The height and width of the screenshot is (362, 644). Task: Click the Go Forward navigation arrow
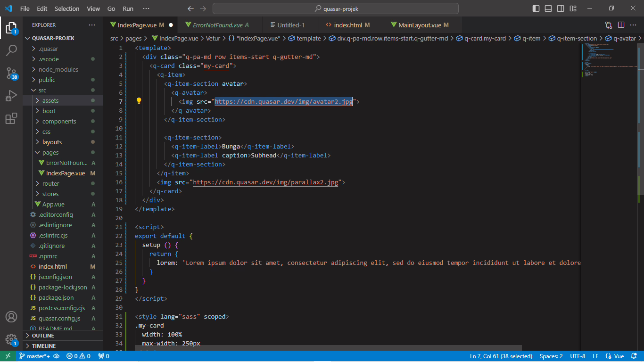point(203,8)
